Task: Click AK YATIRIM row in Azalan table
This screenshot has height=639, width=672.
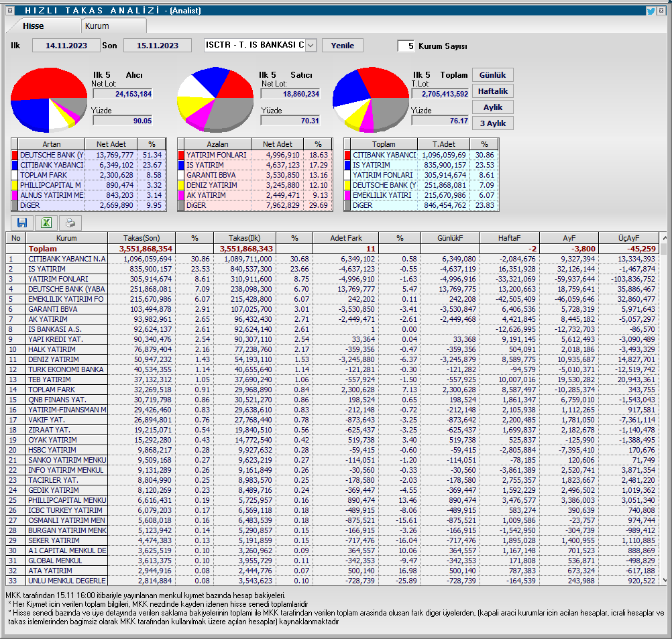Action: (255, 195)
